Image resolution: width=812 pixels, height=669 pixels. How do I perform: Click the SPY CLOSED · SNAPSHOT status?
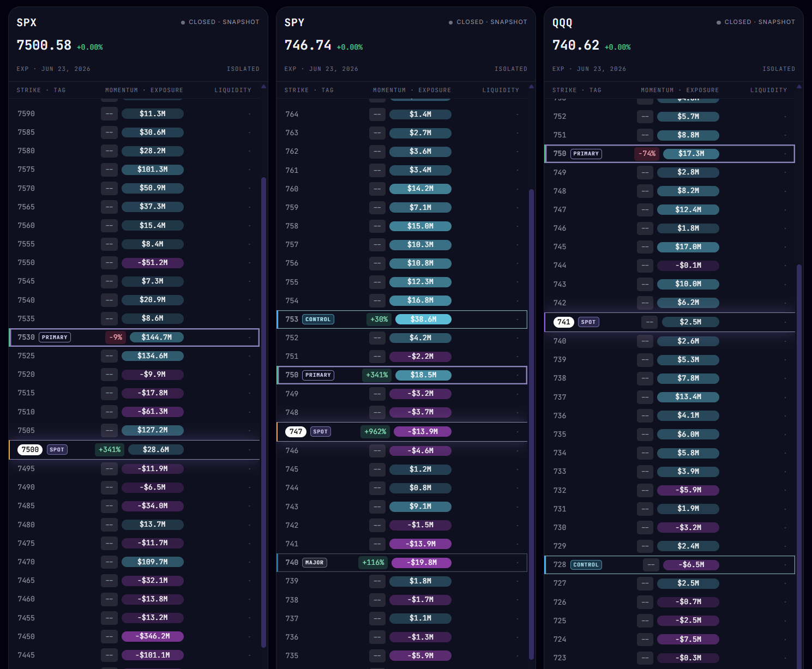[x=488, y=22]
